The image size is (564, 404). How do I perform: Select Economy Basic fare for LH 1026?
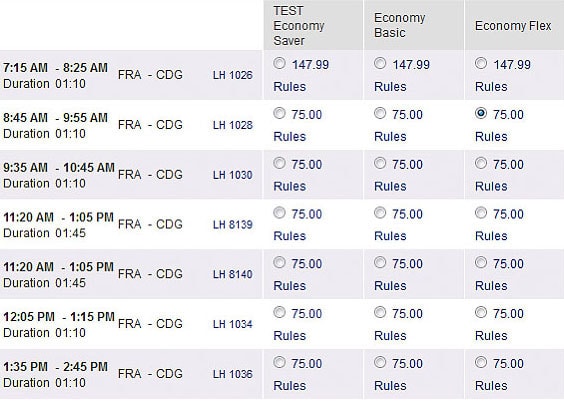[380, 63]
